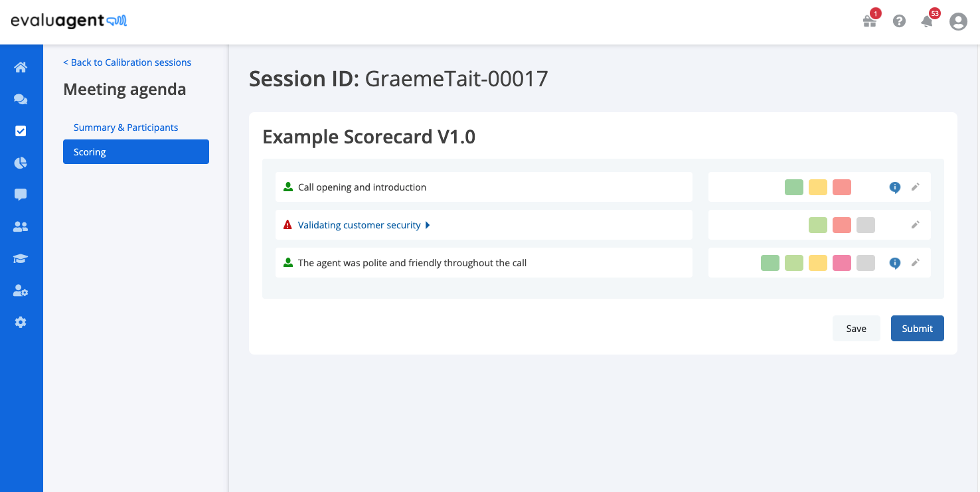Click the Submit button

point(918,328)
